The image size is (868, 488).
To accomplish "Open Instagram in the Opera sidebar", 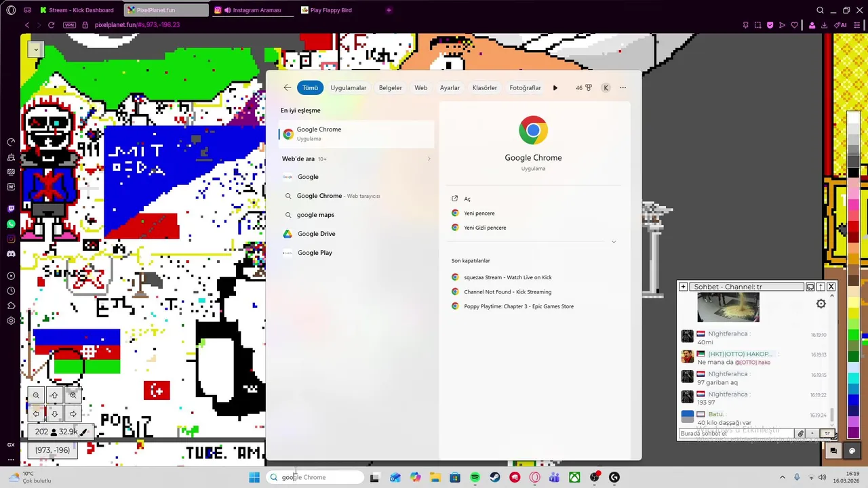I will tap(11, 239).
